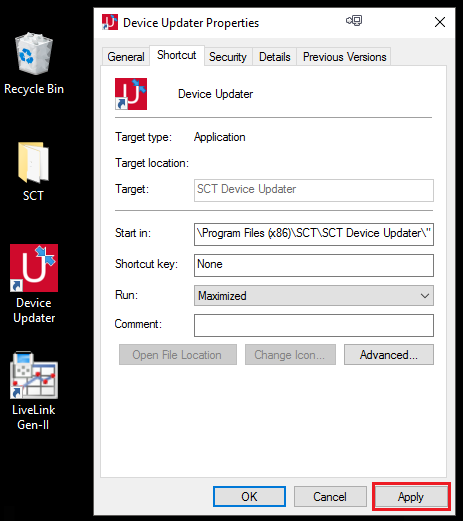Click the Device Updater icon in title bar
This screenshot has width=463, height=521.
110,22
